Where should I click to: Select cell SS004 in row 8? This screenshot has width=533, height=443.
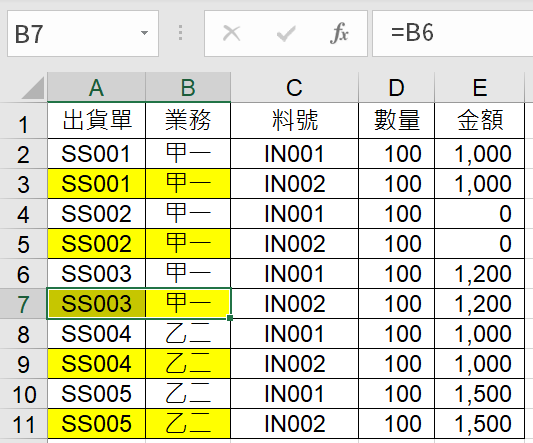(97, 334)
